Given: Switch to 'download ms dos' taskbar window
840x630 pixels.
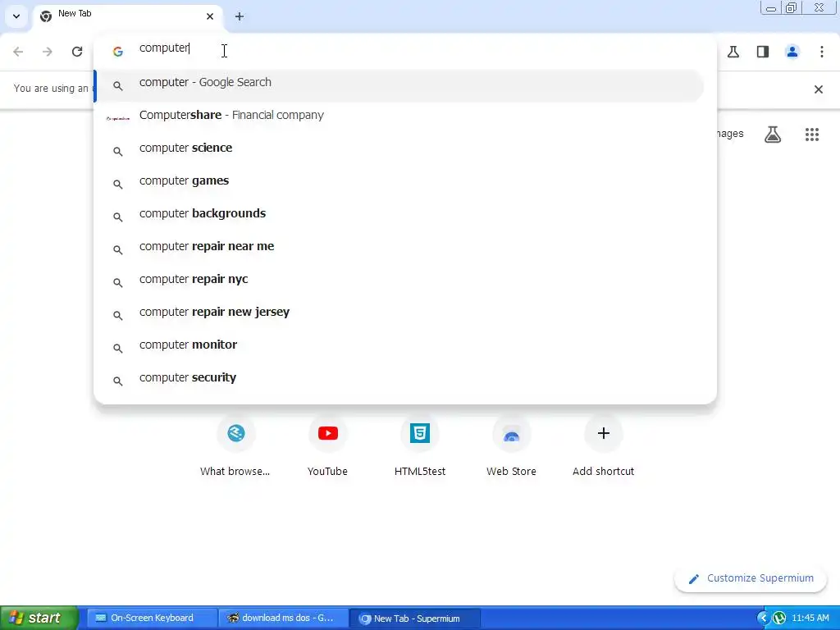Looking at the screenshot, I should [x=283, y=619].
